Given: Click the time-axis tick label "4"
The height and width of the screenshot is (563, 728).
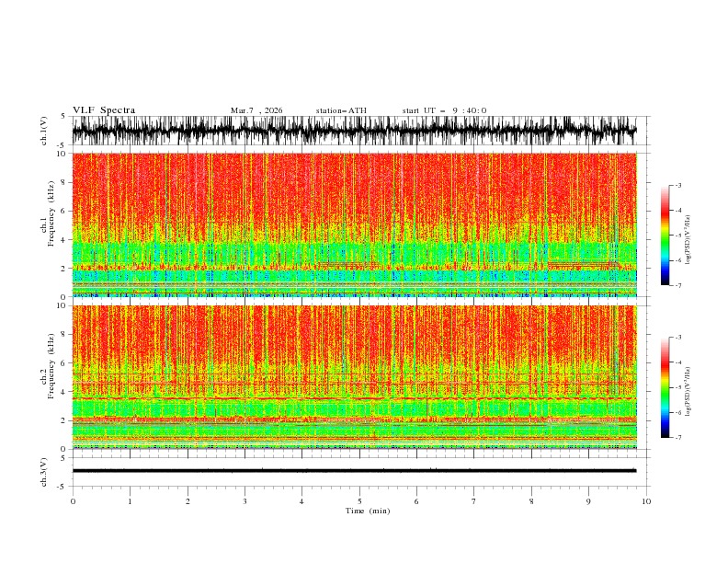Looking at the screenshot, I should pyautogui.click(x=301, y=501).
